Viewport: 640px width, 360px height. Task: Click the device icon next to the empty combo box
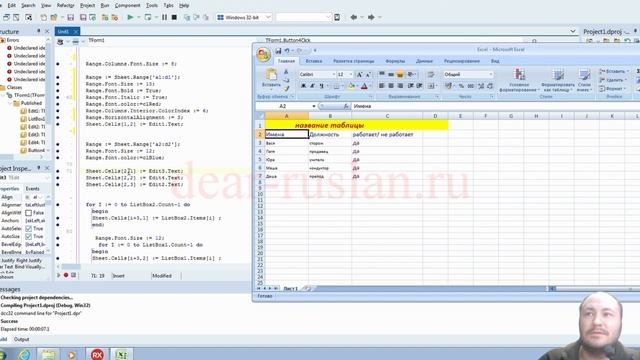(x=337, y=17)
